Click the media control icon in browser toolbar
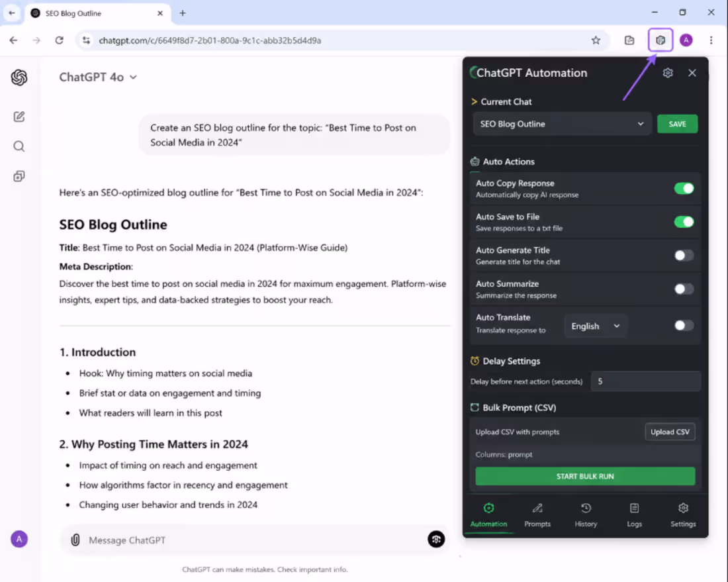 click(x=629, y=40)
